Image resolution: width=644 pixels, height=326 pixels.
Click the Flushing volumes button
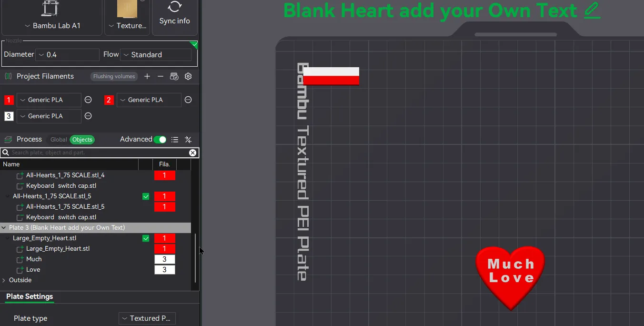pyautogui.click(x=114, y=76)
